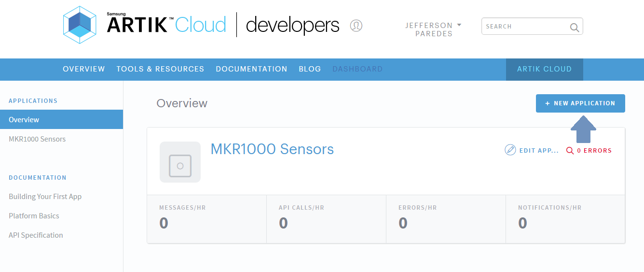Open the user profile avatar icon
This screenshot has height=272, width=644.
[x=356, y=26]
